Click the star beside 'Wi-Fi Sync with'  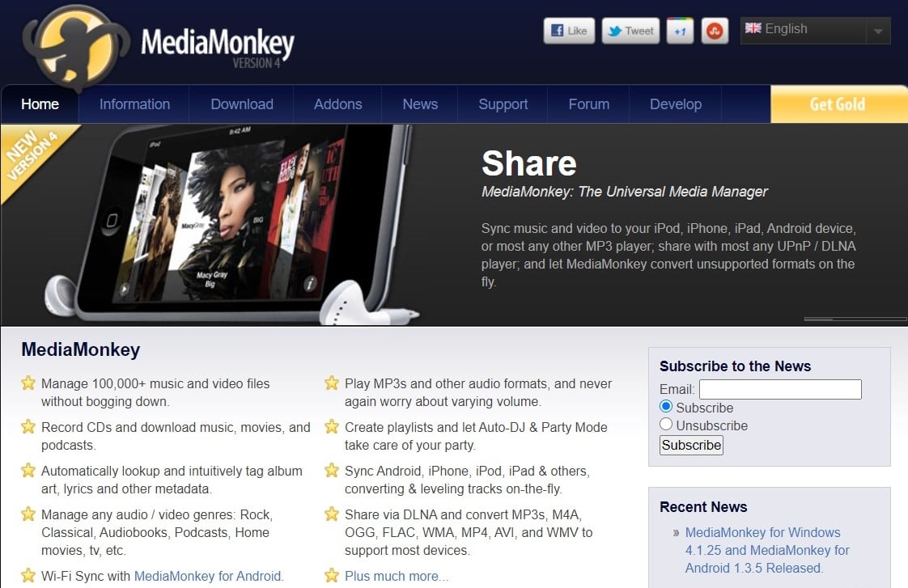click(28, 575)
